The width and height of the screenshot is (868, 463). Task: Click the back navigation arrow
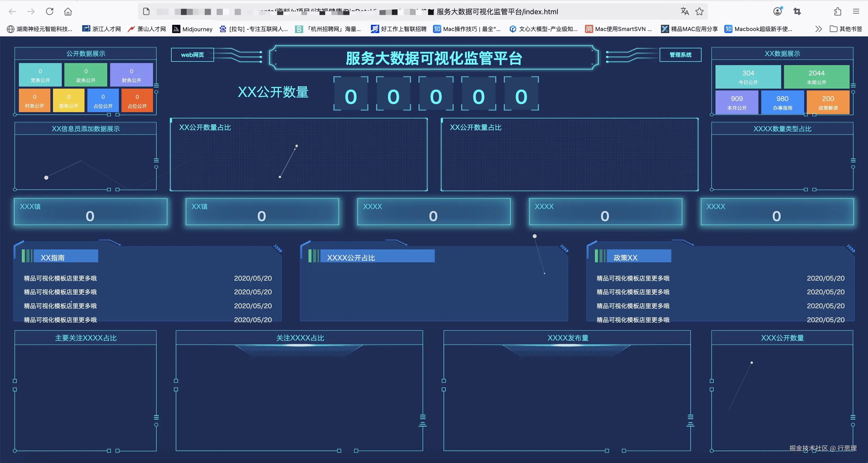coord(12,11)
